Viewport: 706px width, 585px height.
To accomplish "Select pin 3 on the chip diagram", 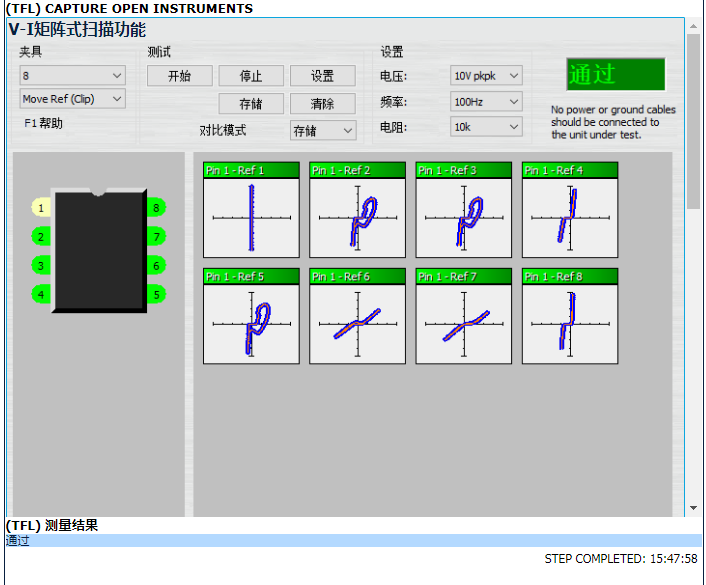I will click(41, 265).
